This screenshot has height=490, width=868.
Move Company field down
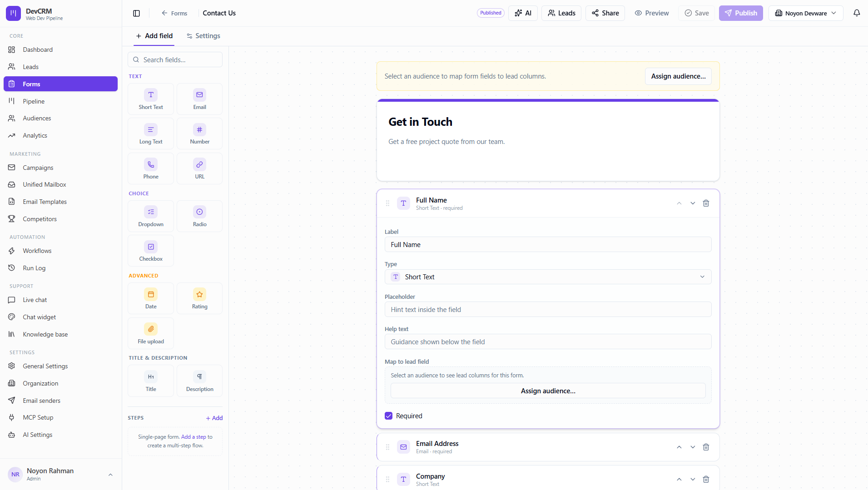(693, 480)
